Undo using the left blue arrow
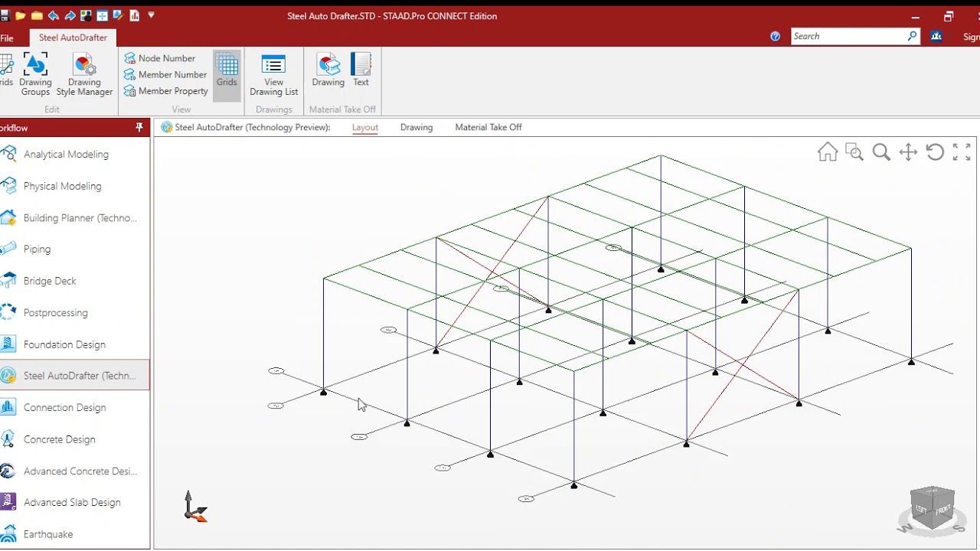Image resolution: width=980 pixels, height=551 pixels. coord(53,15)
